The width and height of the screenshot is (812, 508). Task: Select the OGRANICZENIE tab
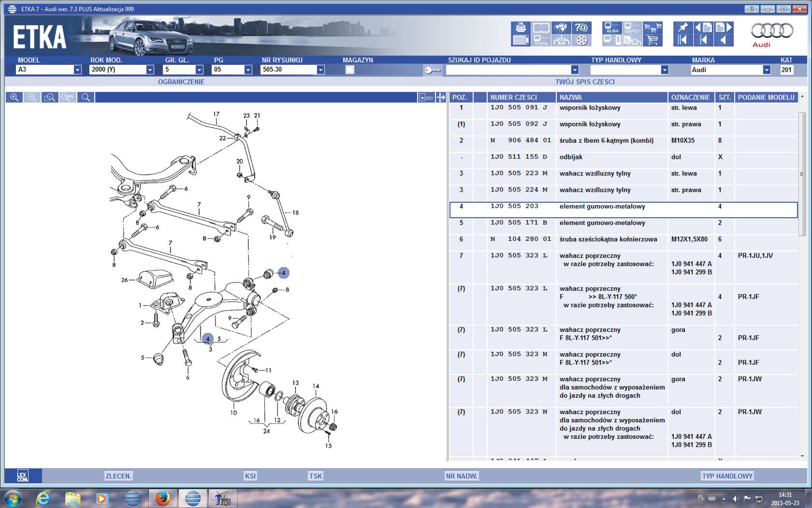pos(181,82)
